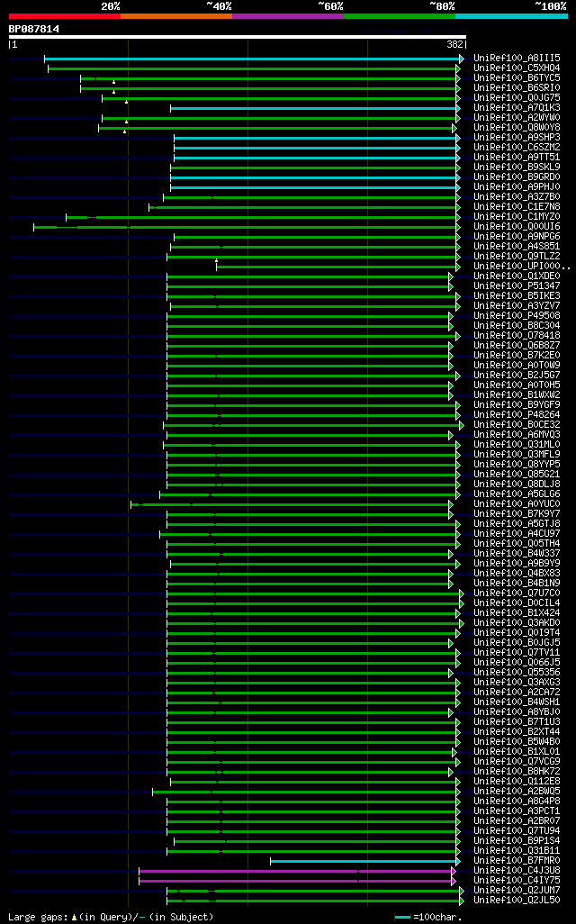Open the UniRef100_A8G4P8 hit

point(517,801)
